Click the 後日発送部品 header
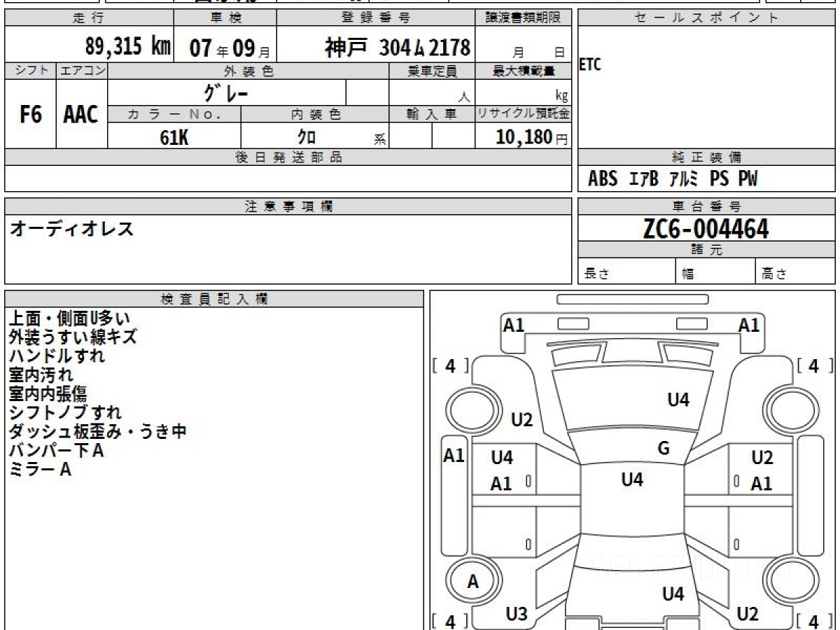Screen dimensions: 840x630 [x=288, y=157]
